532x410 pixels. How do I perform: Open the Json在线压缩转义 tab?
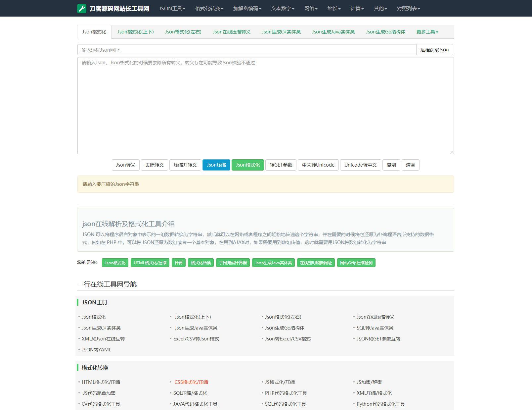pos(232,32)
